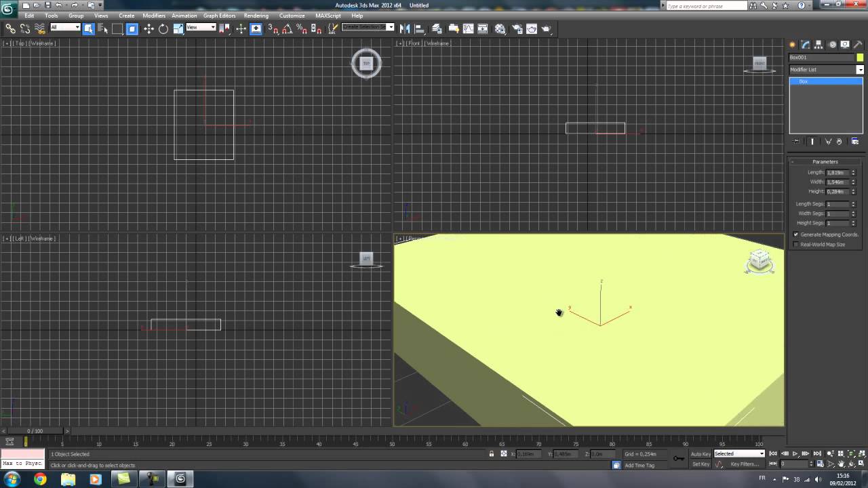
Task: Expand the Modifier List dropdown
Action: click(x=860, y=70)
